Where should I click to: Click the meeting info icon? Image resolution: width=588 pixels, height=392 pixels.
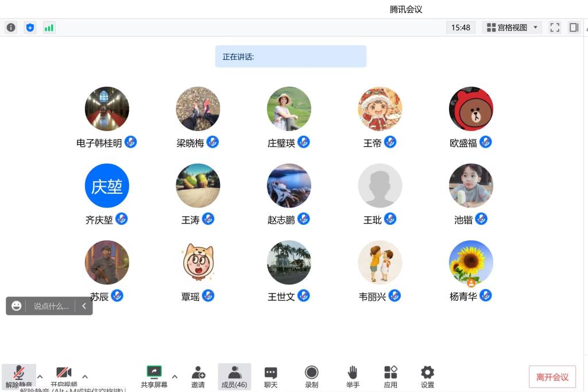click(11, 28)
